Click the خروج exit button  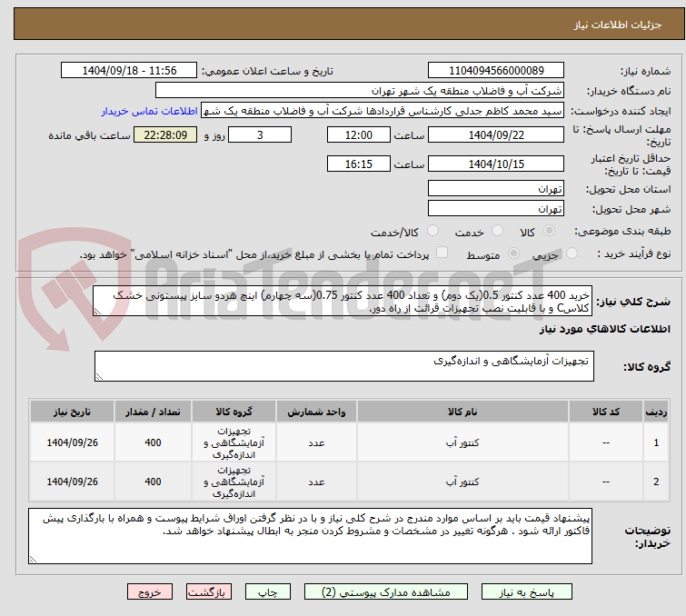(150, 592)
